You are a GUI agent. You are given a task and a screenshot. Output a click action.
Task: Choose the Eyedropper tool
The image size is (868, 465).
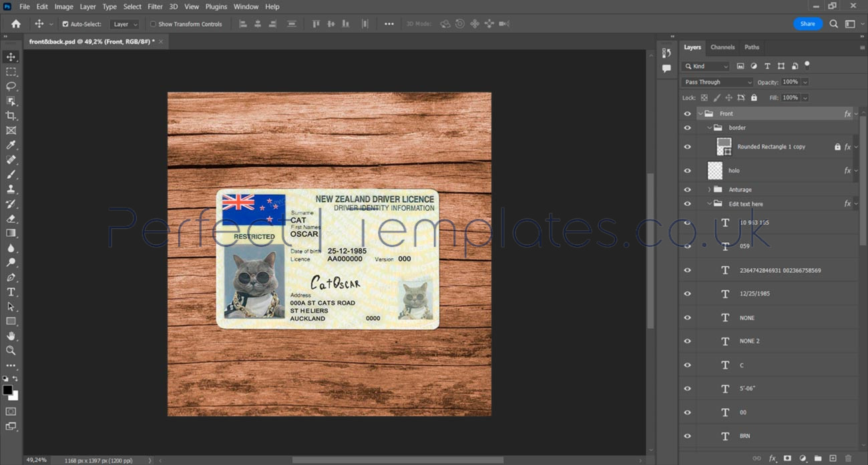click(x=11, y=145)
